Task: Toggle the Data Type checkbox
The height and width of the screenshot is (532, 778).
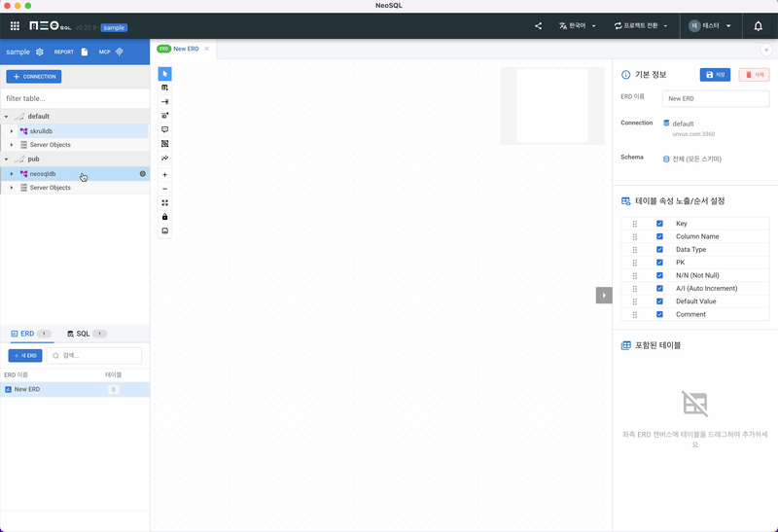Action: [659, 250]
